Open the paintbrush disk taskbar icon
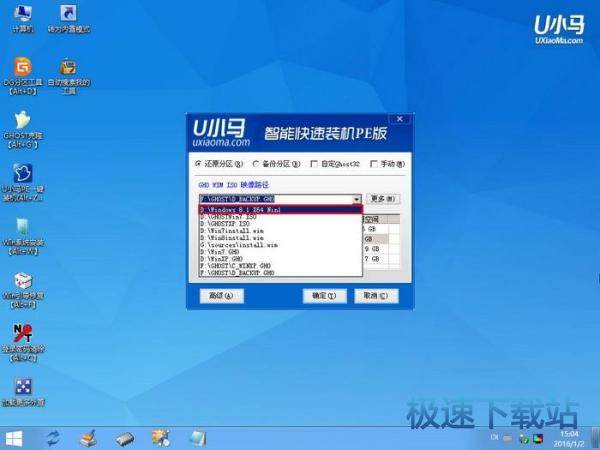 (88, 439)
